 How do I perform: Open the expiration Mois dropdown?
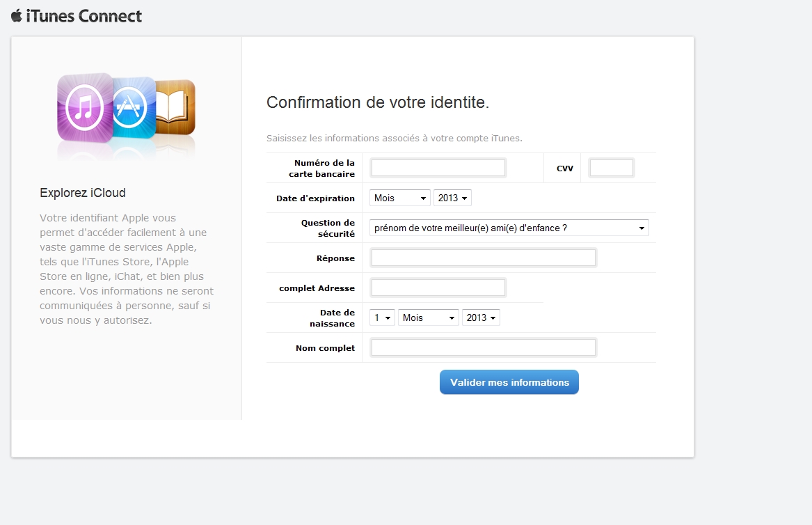[x=400, y=198]
